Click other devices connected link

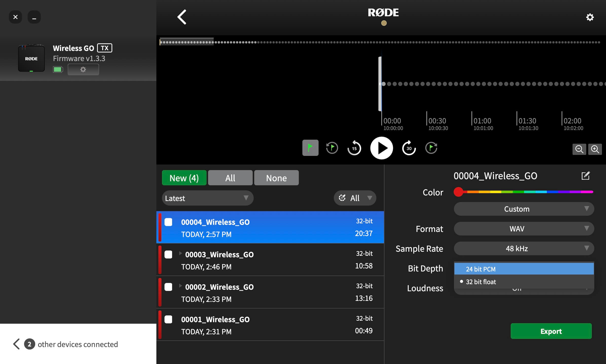78,344
